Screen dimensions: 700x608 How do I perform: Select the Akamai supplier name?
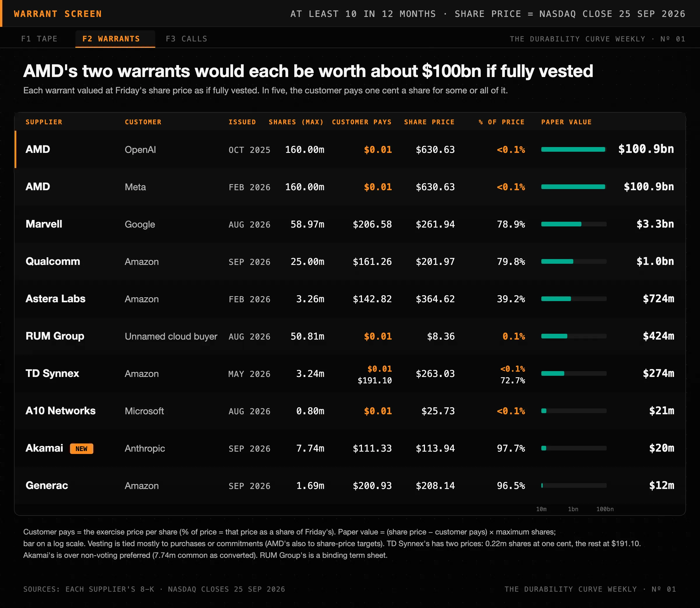click(x=44, y=448)
